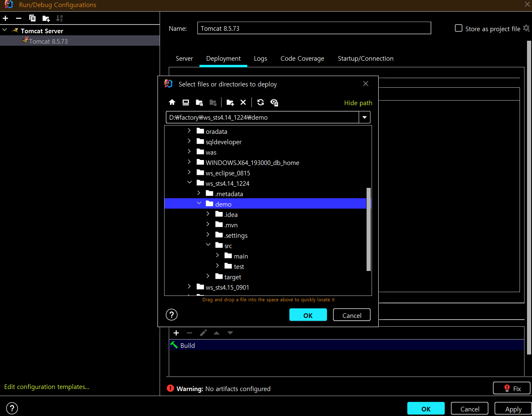The image size is (532, 416).
Task: Switch to Startup/Connection tab
Action: click(x=366, y=59)
